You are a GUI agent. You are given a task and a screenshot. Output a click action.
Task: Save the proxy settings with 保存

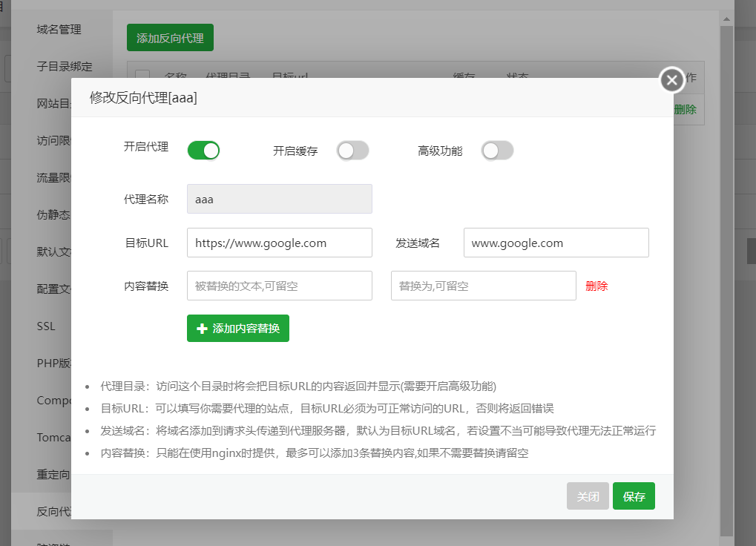(x=634, y=496)
